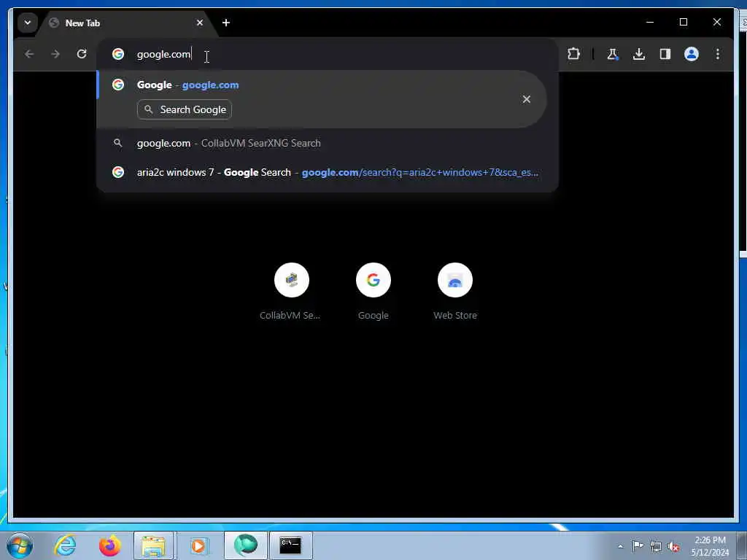Open the Command Prompt taskbar window
747x560 pixels.
coord(290,545)
